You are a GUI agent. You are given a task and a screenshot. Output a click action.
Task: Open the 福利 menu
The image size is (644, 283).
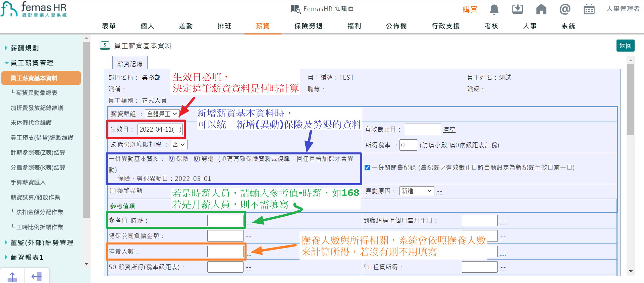354,26
